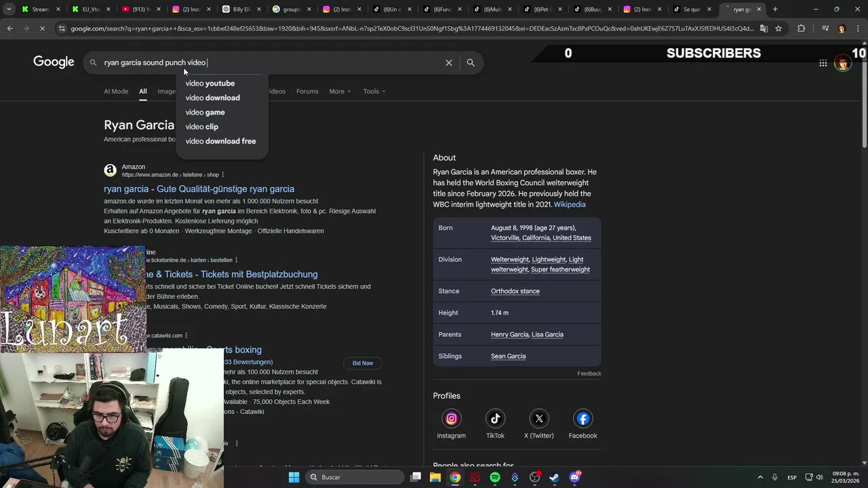This screenshot has height=488, width=868.
Task: Open the Lisa Garcia link
Action: (x=547, y=335)
